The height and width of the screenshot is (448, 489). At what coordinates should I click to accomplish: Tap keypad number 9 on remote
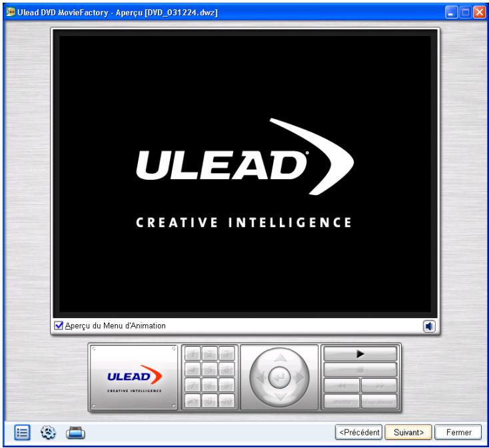click(x=227, y=385)
